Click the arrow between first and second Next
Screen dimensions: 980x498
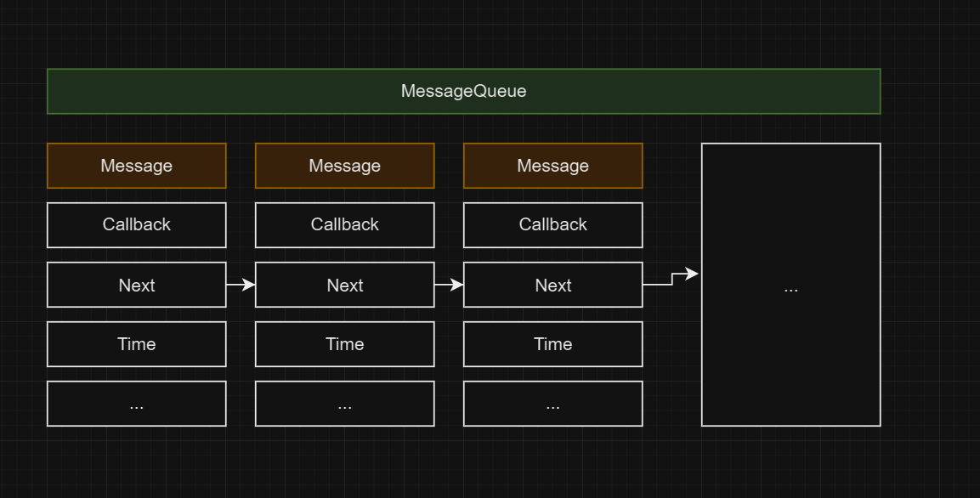(x=240, y=285)
